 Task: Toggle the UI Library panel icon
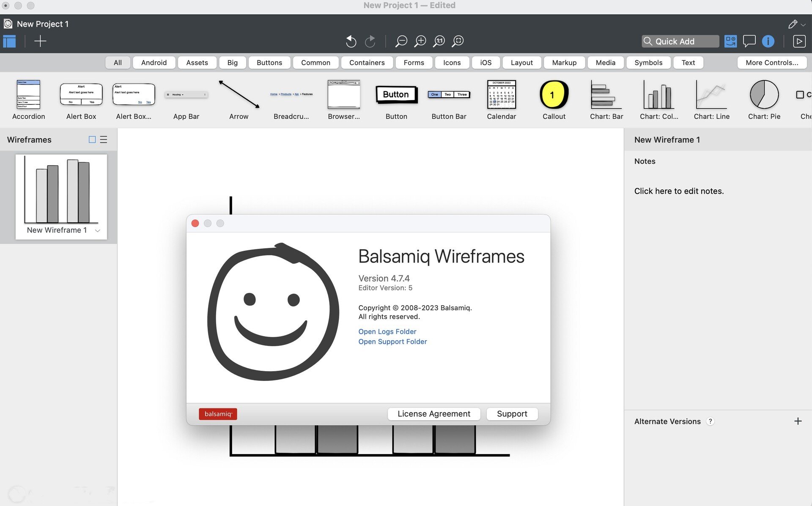tap(730, 41)
